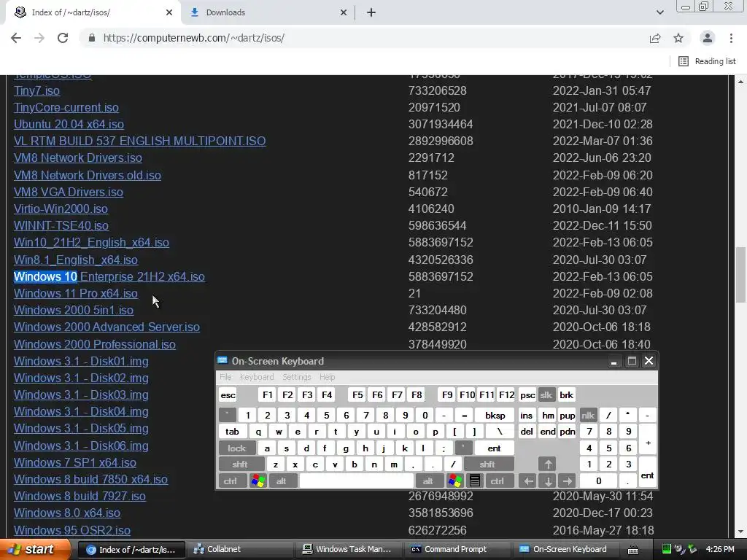Click the psc key on On-Screen Keyboard

[x=527, y=394]
